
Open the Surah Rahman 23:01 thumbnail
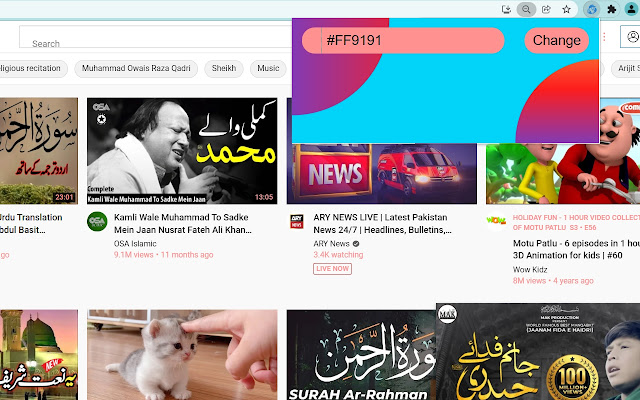39,151
